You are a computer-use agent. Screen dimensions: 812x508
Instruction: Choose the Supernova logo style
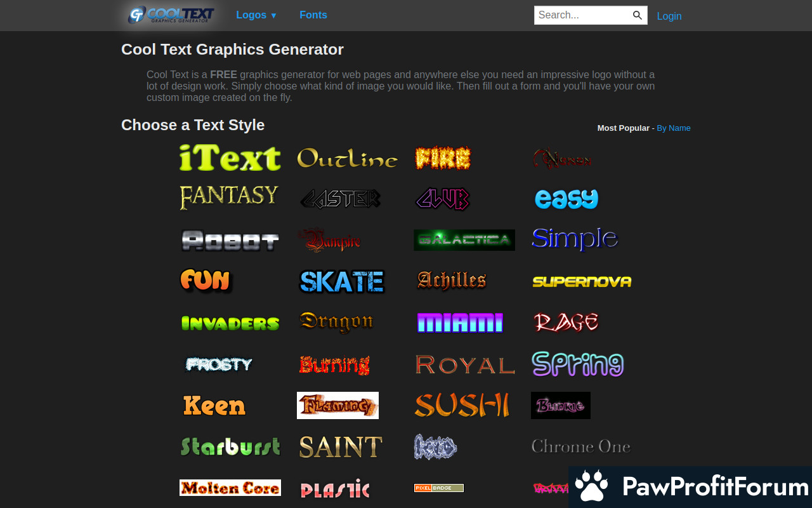[x=582, y=281]
